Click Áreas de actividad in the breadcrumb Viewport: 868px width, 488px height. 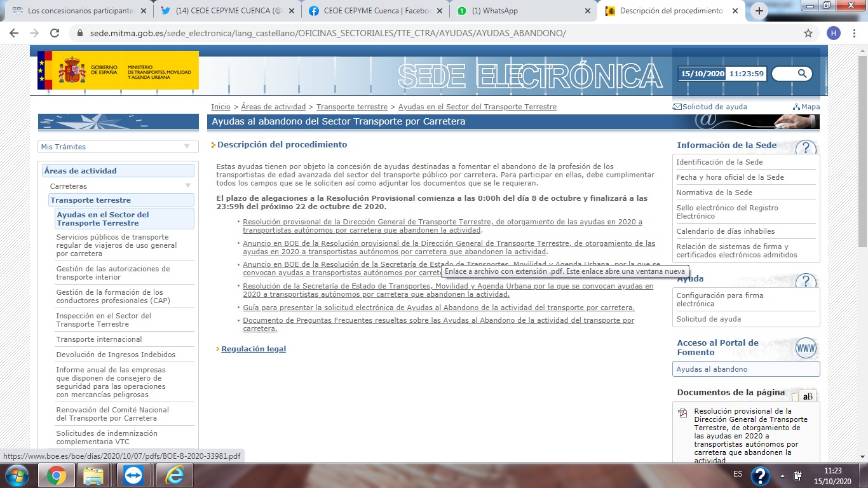(273, 107)
